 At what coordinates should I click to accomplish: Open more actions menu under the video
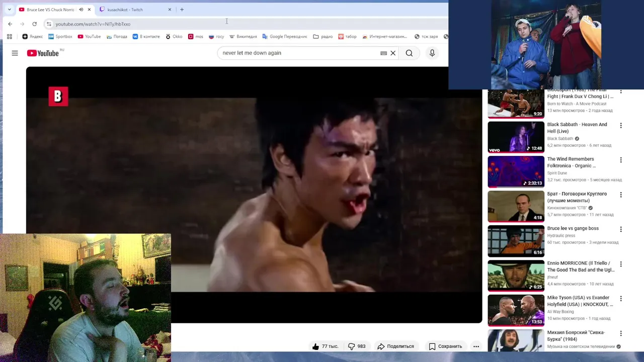click(x=476, y=346)
